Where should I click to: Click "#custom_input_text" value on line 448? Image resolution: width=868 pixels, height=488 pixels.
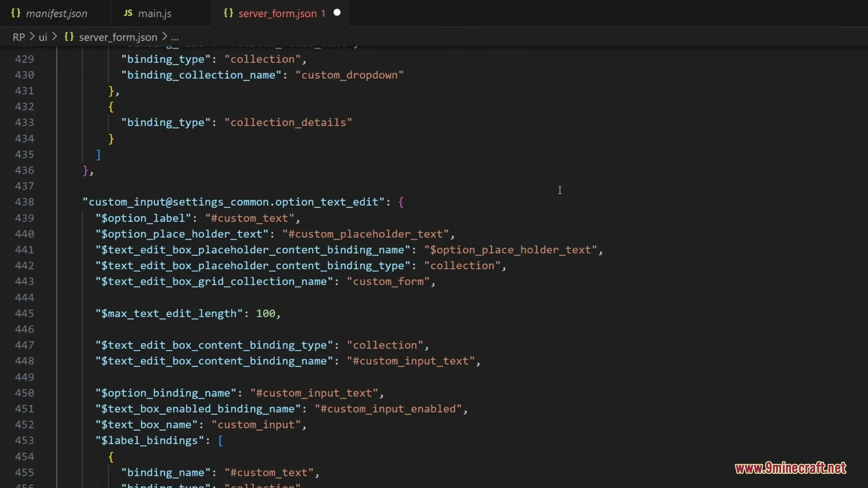(411, 361)
